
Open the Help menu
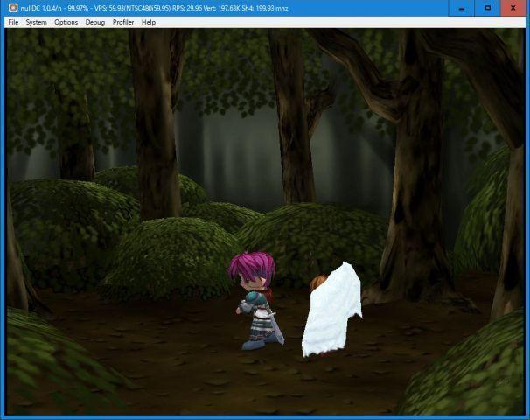(x=149, y=22)
